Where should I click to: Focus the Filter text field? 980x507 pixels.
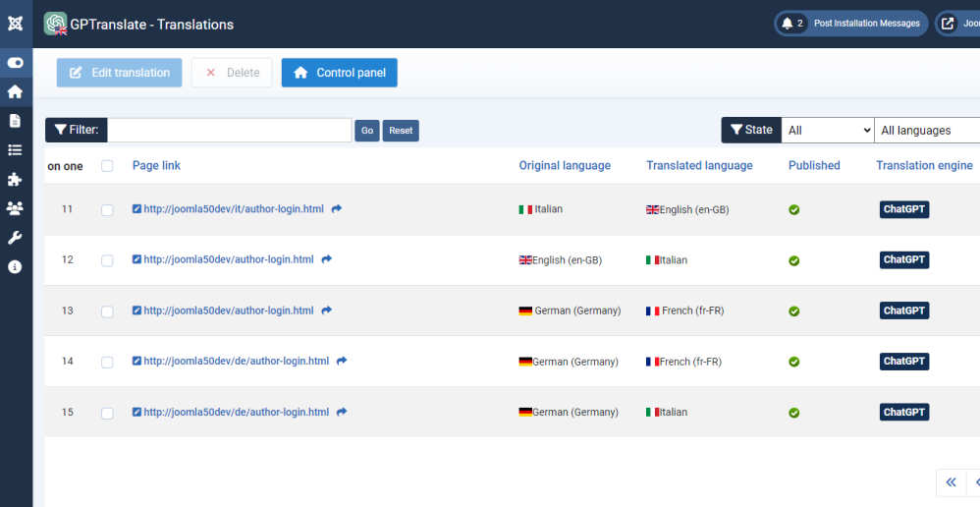230,130
